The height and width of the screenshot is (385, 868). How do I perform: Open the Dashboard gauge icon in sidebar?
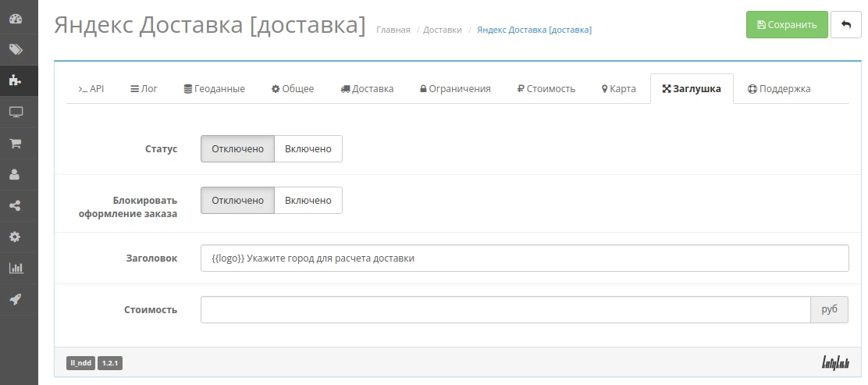pyautogui.click(x=16, y=18)
